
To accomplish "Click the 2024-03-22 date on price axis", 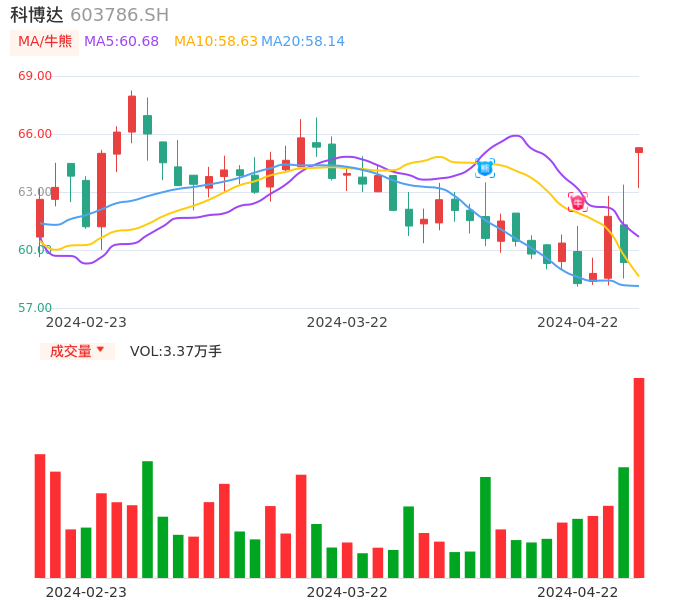I will pos(347,322).
